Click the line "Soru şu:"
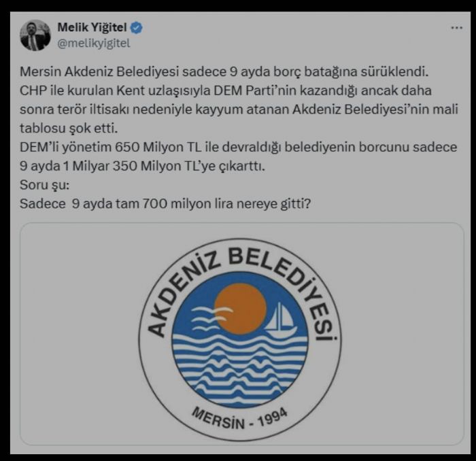The image size is (476, 461). coord(45,185)
